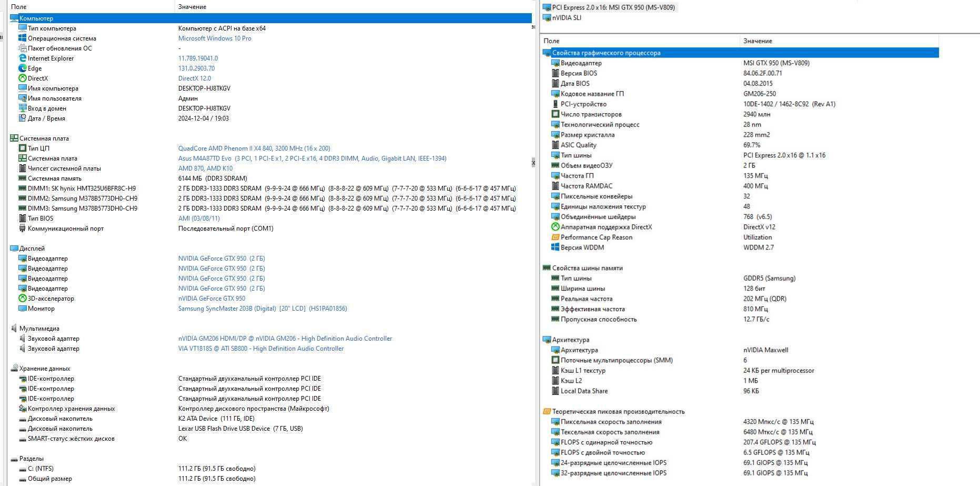Click the 3D-акселератор Xbox icon
Screen dimensions: 980x486
(x=22, y=298)
